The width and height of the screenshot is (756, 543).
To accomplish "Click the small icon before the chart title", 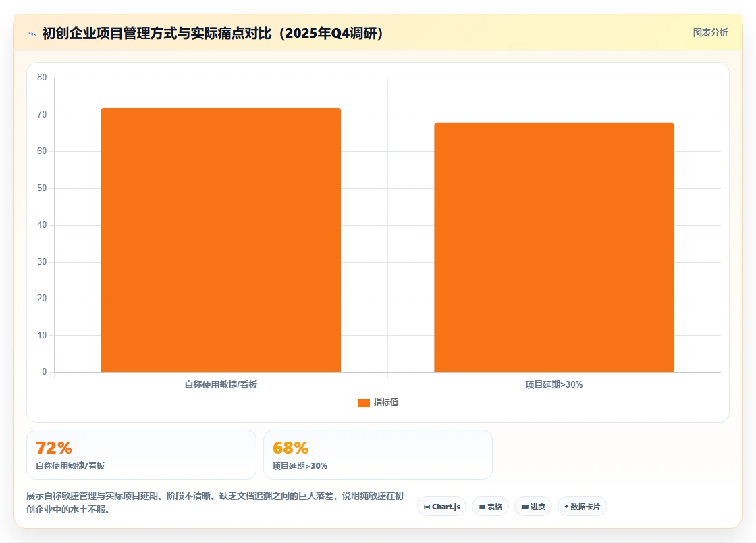I will tap(32, 34).
